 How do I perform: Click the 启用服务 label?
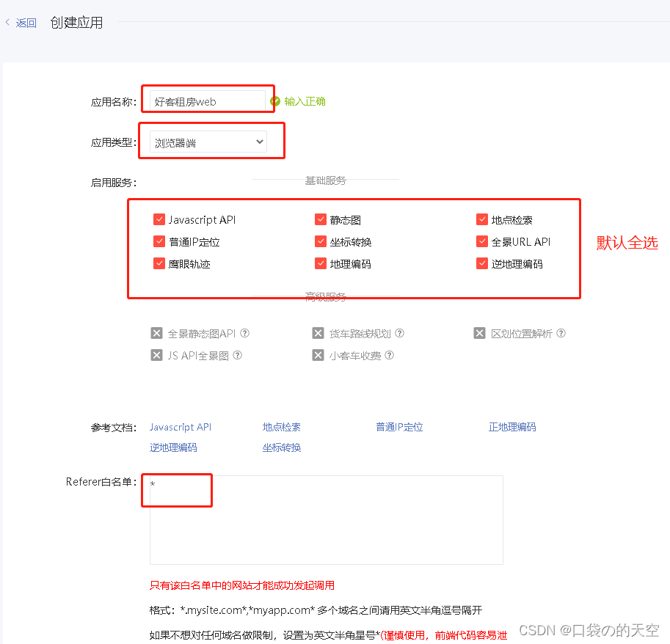click(114, 183)
